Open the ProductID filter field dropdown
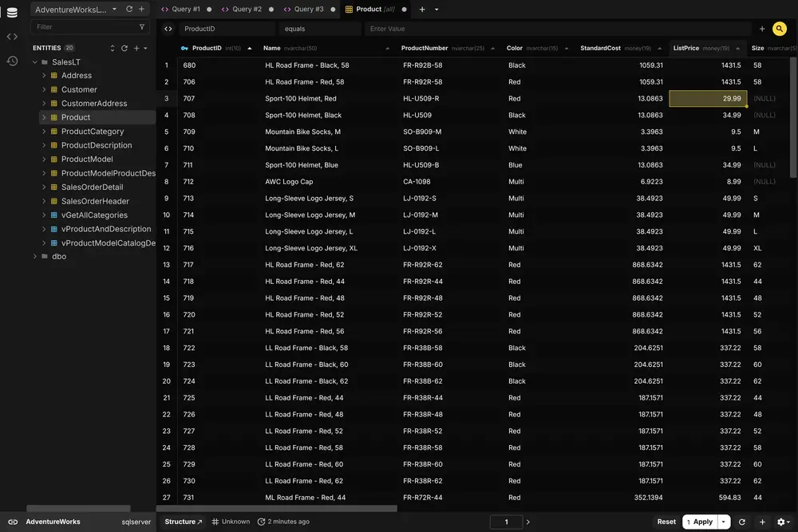The image size is (798, 532). [227, 29]
